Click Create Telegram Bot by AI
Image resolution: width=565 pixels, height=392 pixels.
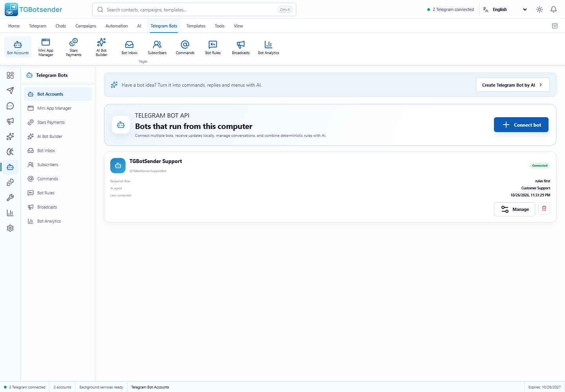pos(512,85)
